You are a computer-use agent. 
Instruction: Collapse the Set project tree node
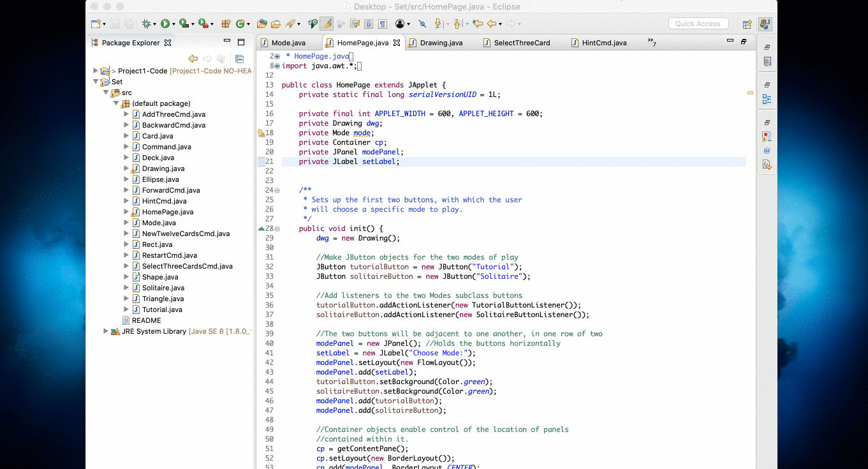[x=96, y=82]
